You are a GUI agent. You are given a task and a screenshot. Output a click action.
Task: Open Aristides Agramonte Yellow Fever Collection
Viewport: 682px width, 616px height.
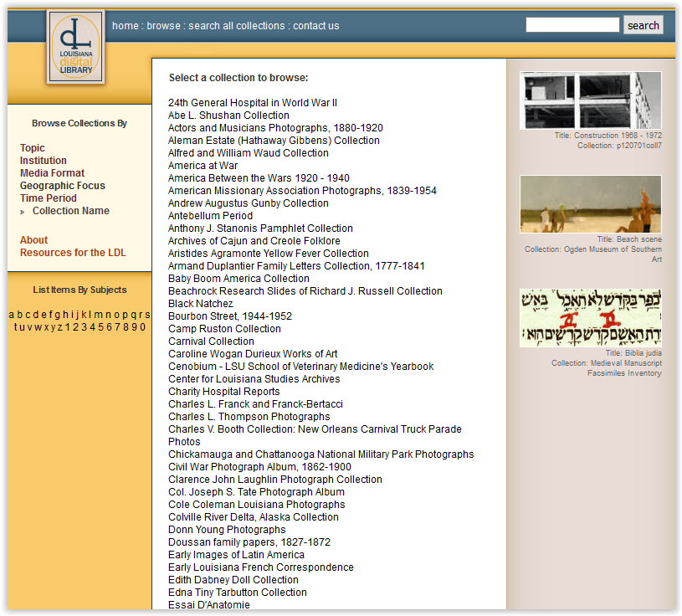pos(269,254)
